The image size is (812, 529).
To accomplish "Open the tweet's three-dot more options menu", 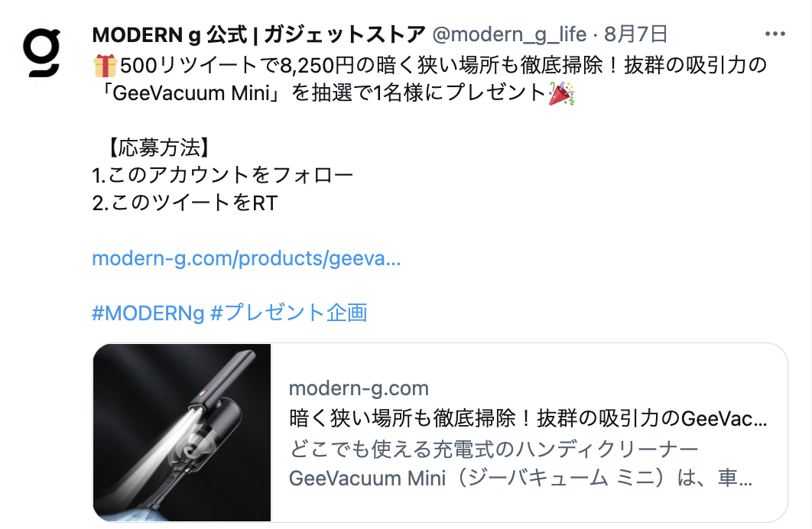I will tap(775, 34).
